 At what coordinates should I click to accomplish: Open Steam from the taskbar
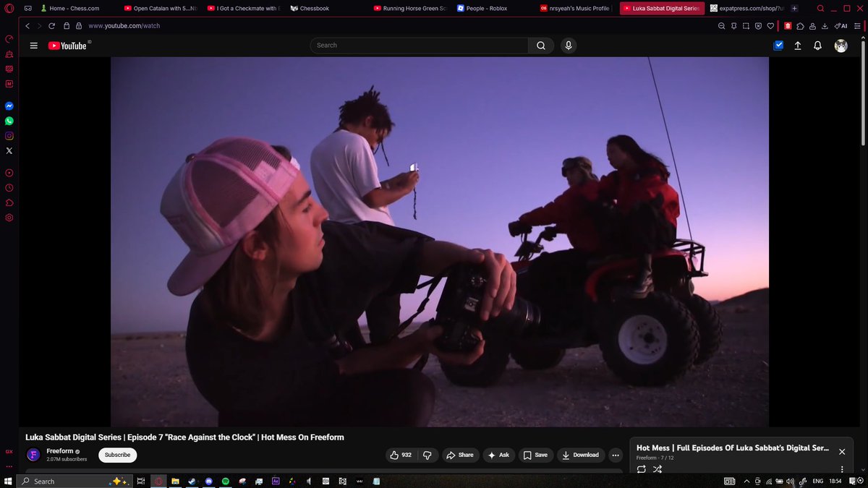click(192, 481)
